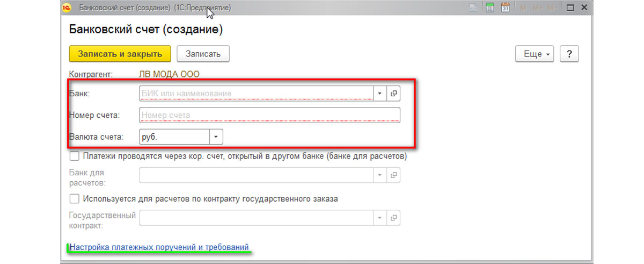Expand the Государственный контракт dropdown arrow

tap(380, 217)
